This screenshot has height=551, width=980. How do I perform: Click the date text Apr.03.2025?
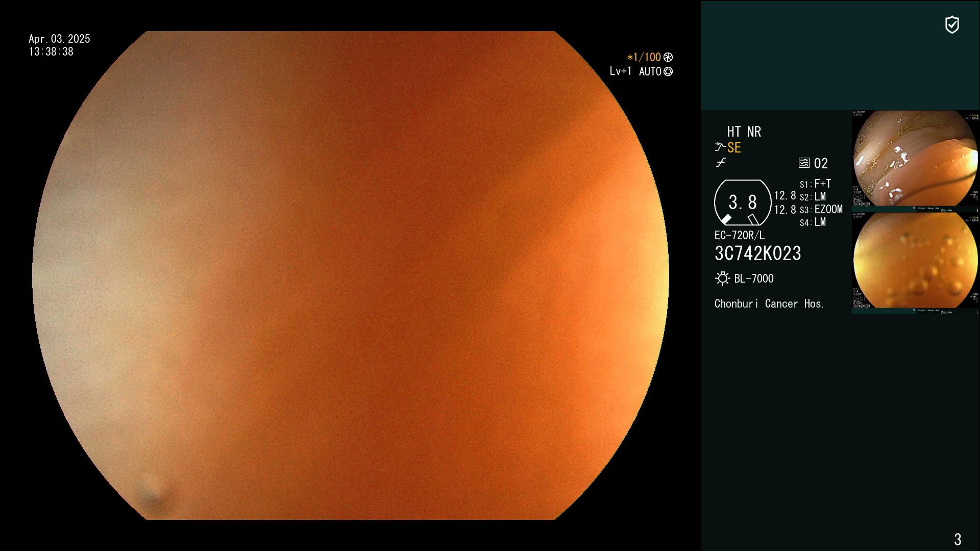[x=59, y=39]
